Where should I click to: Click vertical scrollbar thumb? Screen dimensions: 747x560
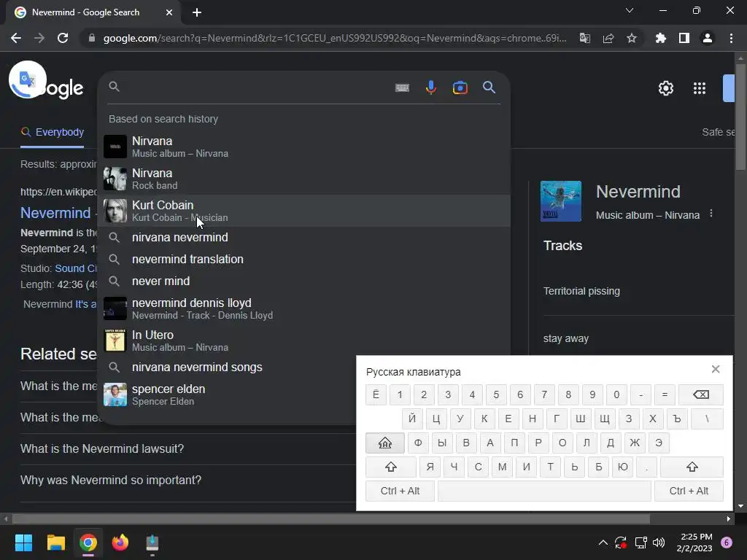(740, 117)
